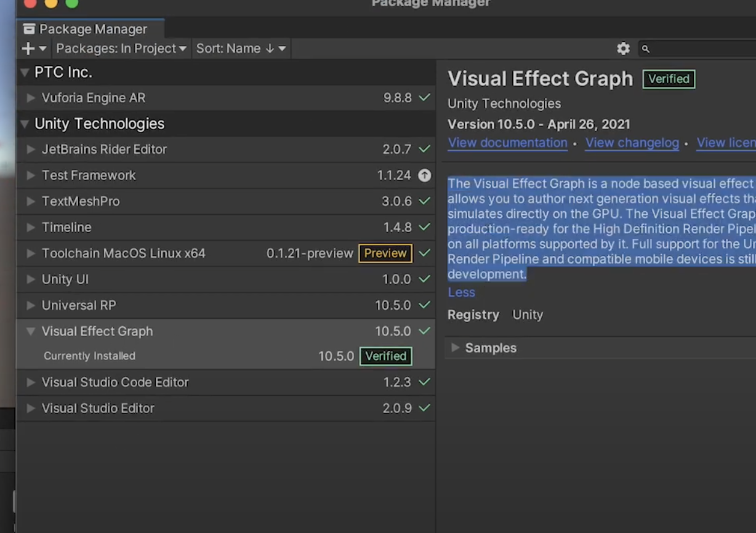The image size is (756, 533).
Task: Click the Visual Studio Editor version 2.0.9
Action: (396, 408)
